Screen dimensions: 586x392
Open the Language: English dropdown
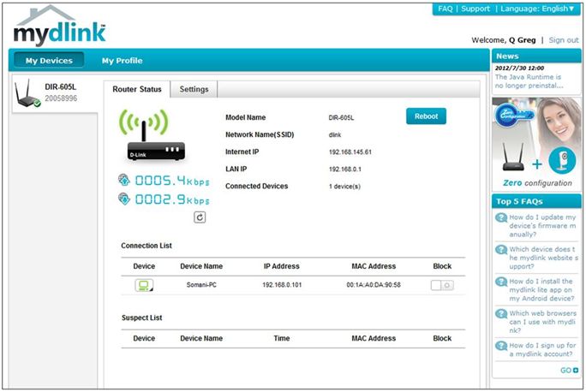(537, 9)
